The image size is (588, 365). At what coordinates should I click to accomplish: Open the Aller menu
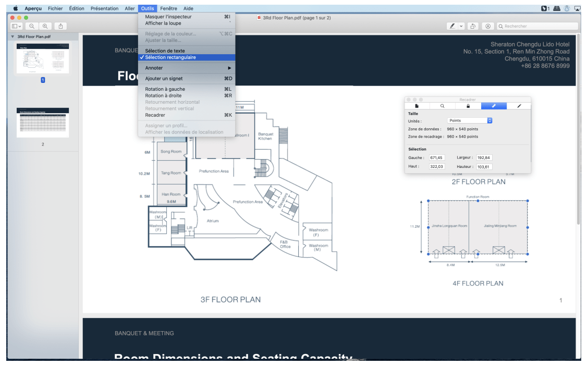(x=130, y=8)
